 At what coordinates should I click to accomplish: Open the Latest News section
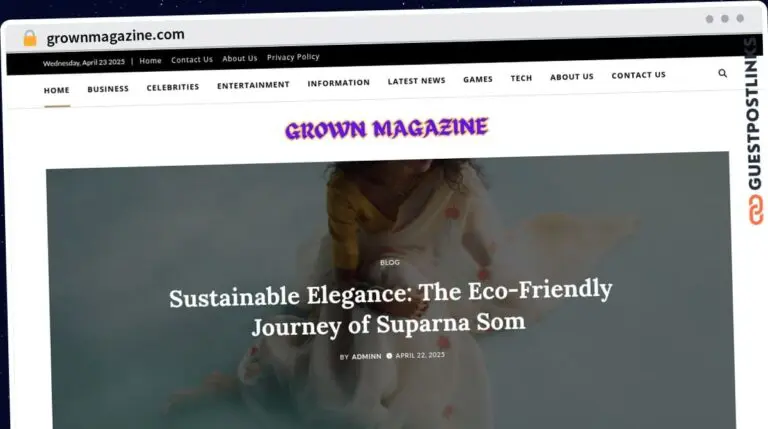click(416, 81)
